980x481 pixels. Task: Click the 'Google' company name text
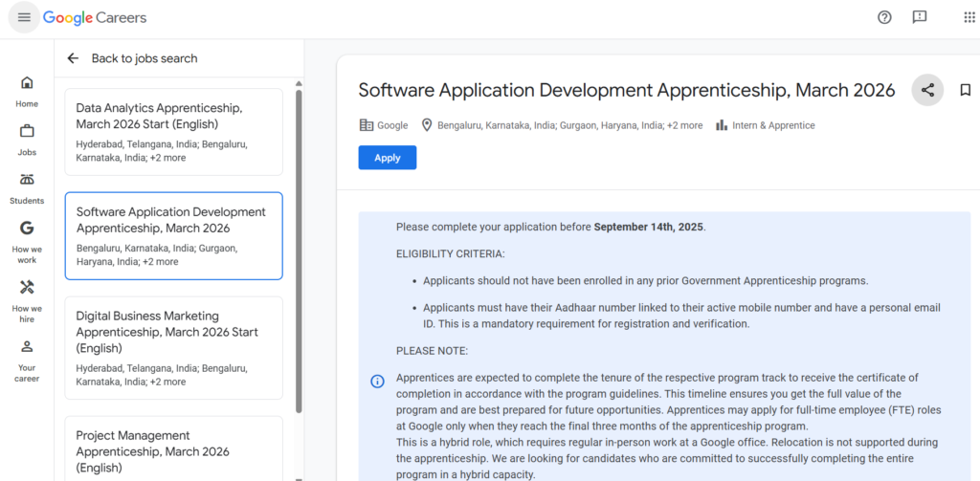click(x=392, y=125)
